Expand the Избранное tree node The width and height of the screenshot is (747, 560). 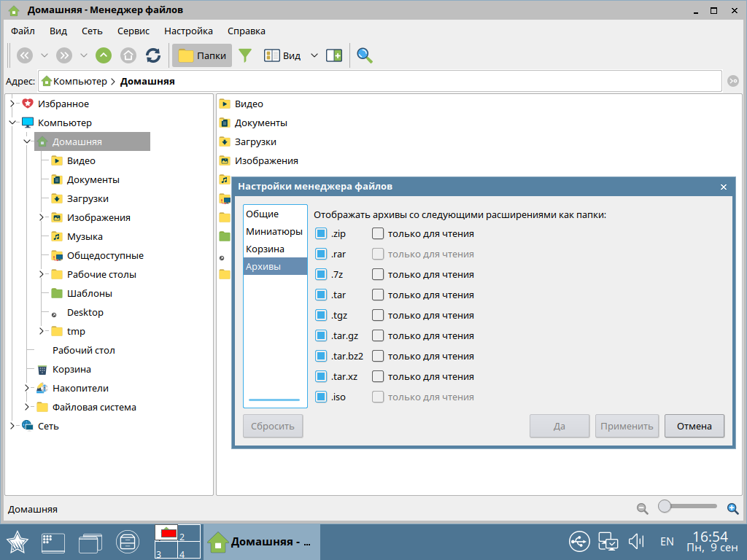(x=12, y=104)
